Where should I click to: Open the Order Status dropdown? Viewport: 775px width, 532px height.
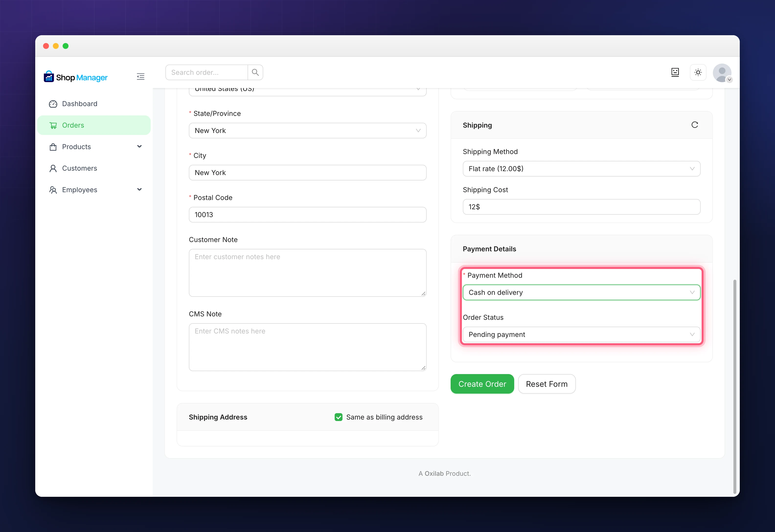[581, 334]
